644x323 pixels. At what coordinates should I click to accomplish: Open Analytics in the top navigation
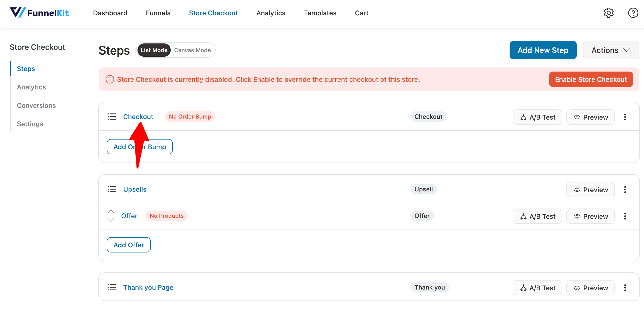(271, 13)
